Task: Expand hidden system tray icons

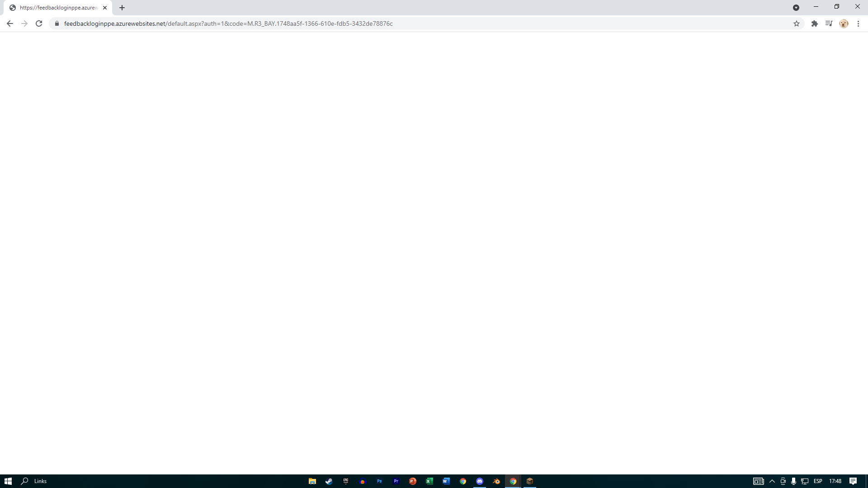Action: (772, 481)
